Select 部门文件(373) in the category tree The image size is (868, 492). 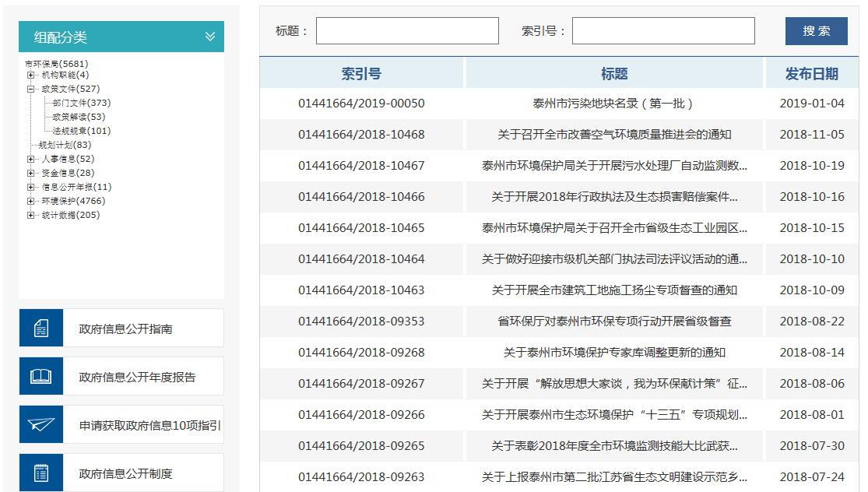81,103
